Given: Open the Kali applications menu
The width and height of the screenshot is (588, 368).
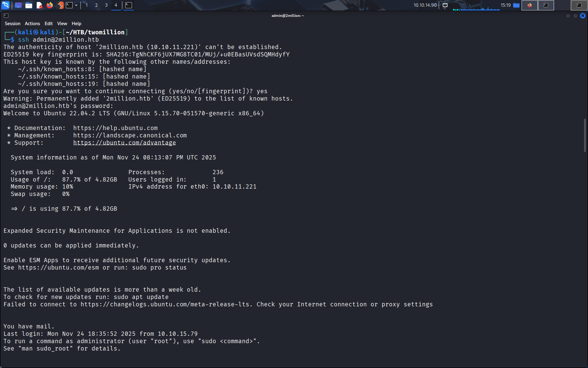Looking at the screenshot, I should click(x=6, y=5).
